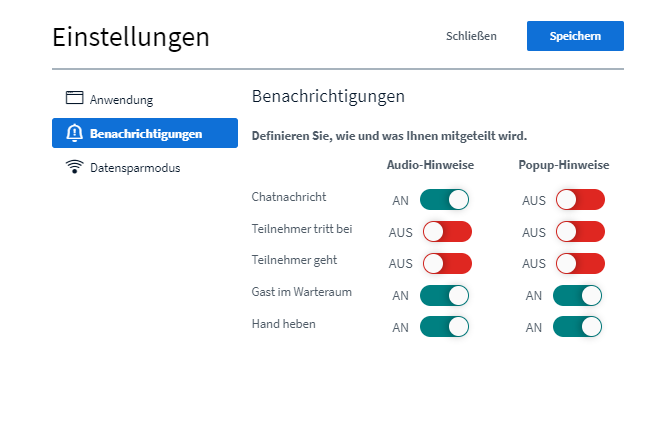Disable Gast im Warteraum audio toggle
668x432 pixels.
pyautogui.click(x=445, y=295)
